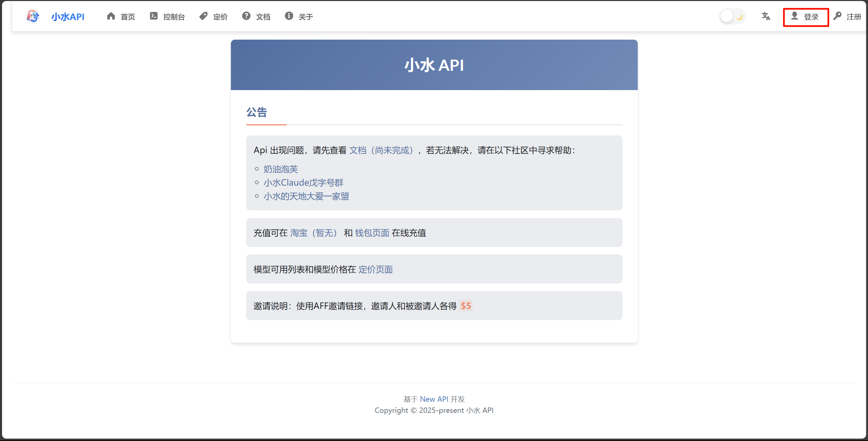
Task: Open the 小水Claude戊字号群 link
Action: [x=303, y=183]
